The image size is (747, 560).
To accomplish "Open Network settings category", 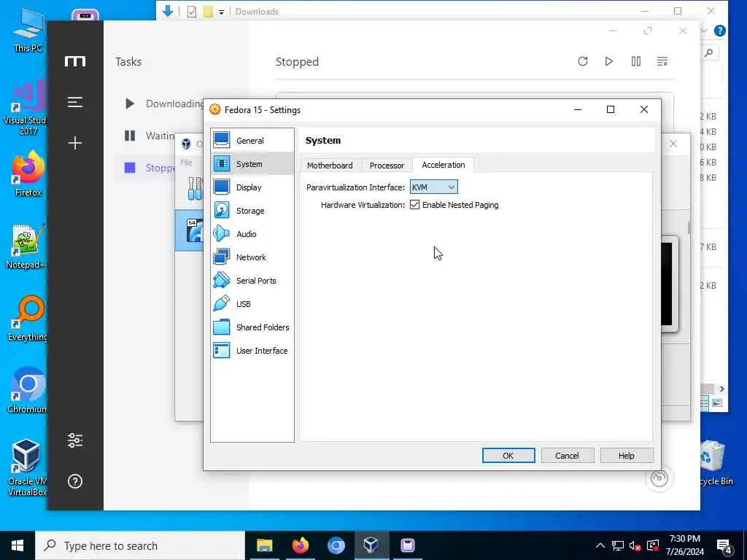I will pyautogui.click(x=252, y=257).
